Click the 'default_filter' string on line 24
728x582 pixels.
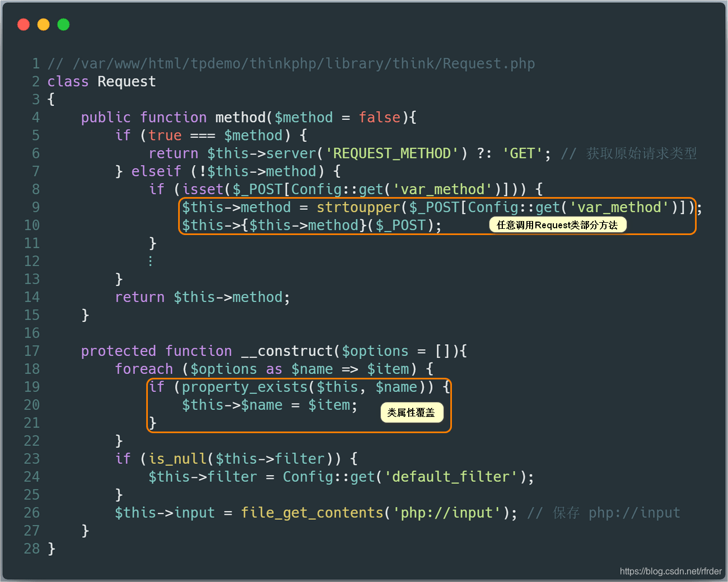(x=451, y=477)
